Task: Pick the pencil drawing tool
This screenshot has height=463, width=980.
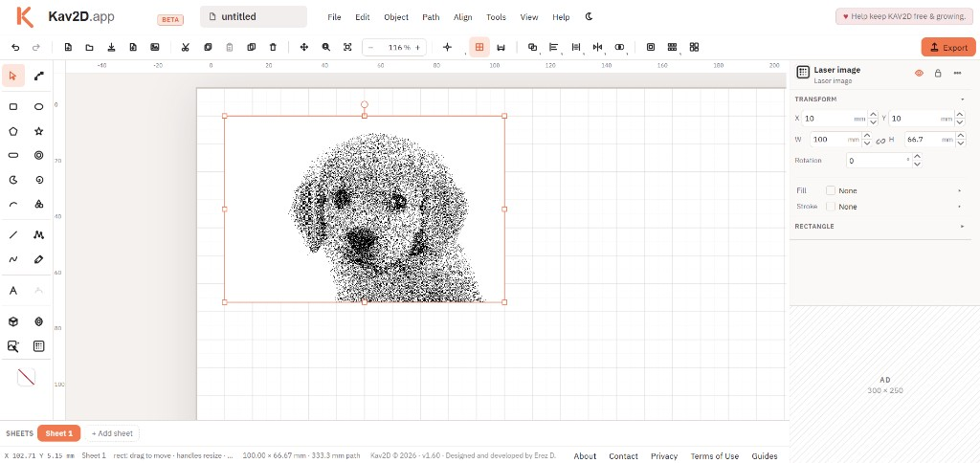Action: [x=38, y=259]
